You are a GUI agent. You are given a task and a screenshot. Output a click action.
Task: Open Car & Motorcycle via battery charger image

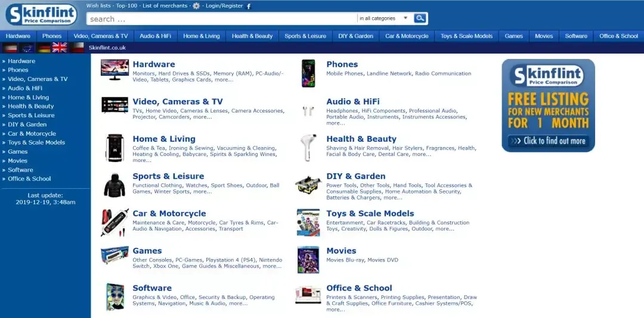pos(114,222)
